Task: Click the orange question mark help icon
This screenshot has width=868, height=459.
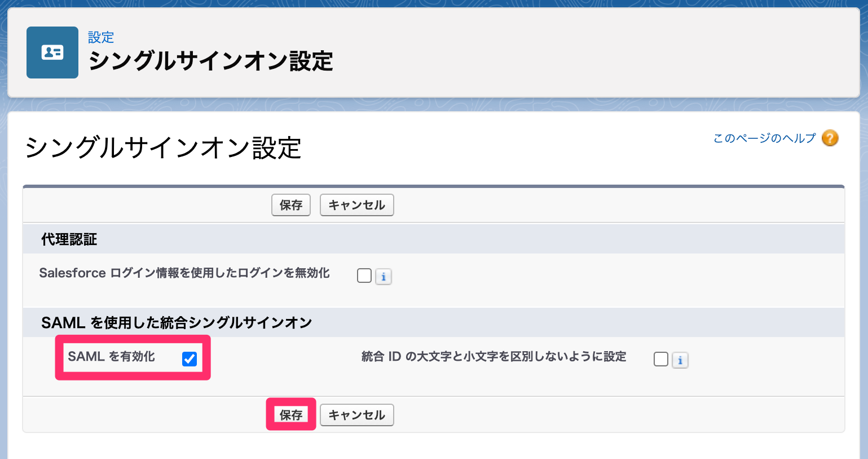Action: [830, 138]
